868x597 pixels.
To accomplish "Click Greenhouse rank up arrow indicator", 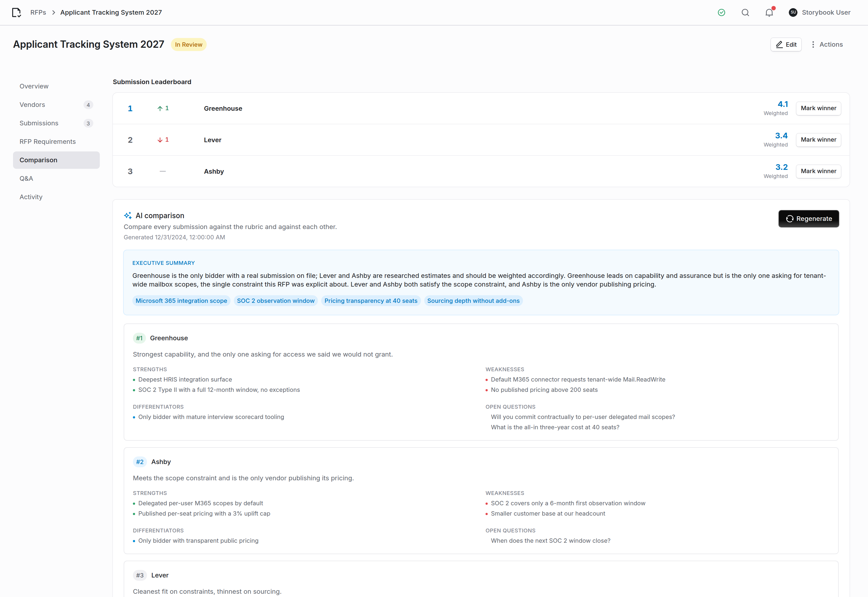I will point(163,108).
